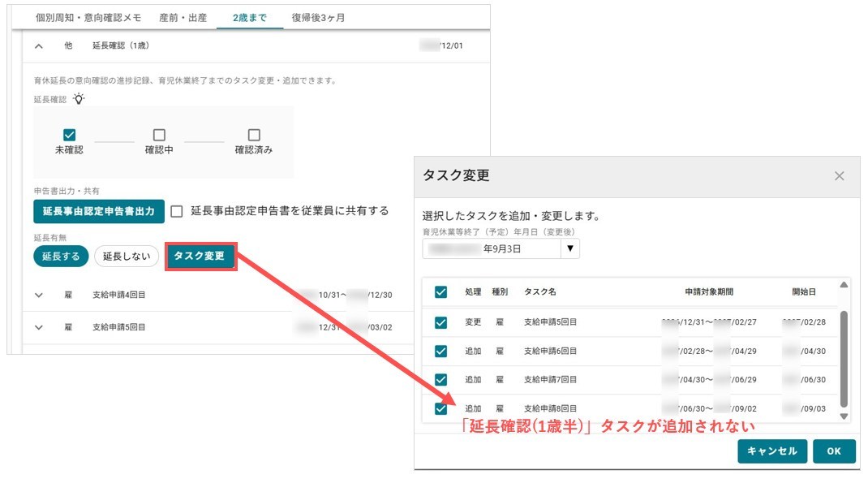The width and height of the screenshot is (868, 479).
Task: Check the 確認中 status checkbox
Action: click(160, 135)
